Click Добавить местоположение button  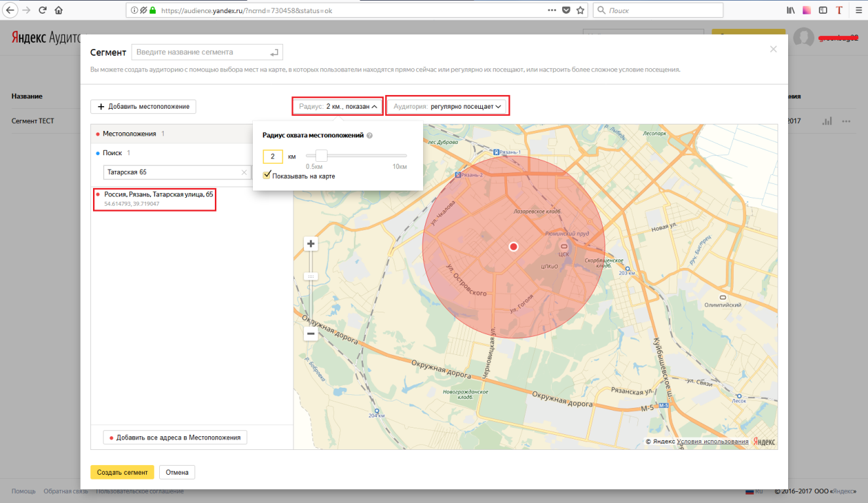coord(143,106)
